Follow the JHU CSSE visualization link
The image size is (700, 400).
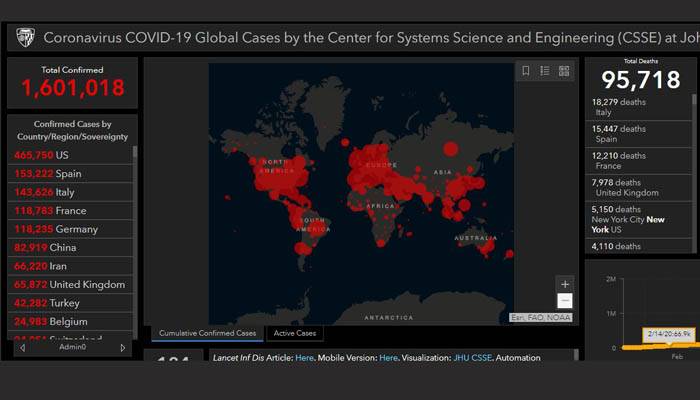(472, 358)
